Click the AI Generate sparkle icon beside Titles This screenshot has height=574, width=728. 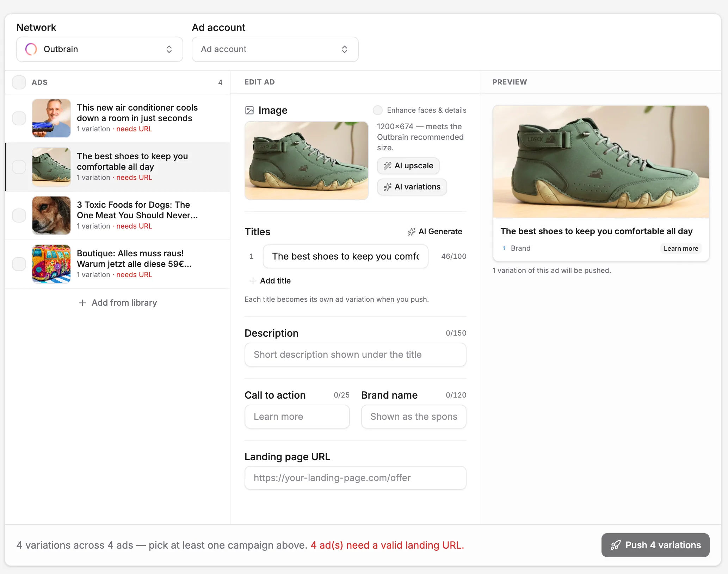point(412,232)
